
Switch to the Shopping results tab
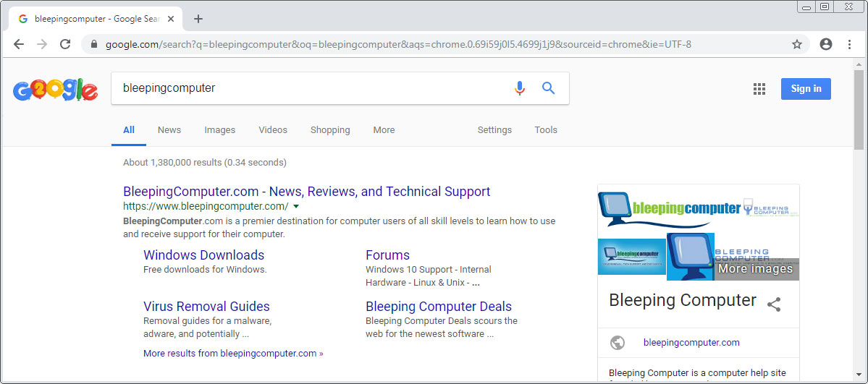[x=330, y=130]
